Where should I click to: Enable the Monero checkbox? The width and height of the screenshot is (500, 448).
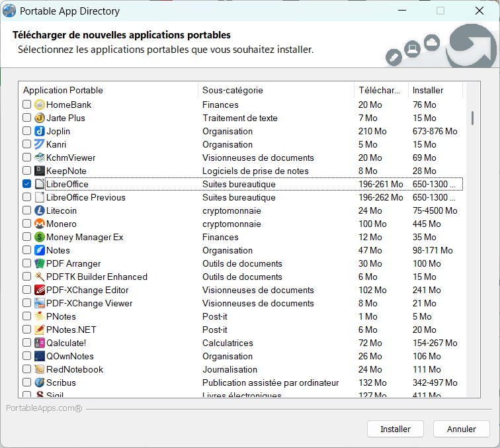[x=26, y=224]
